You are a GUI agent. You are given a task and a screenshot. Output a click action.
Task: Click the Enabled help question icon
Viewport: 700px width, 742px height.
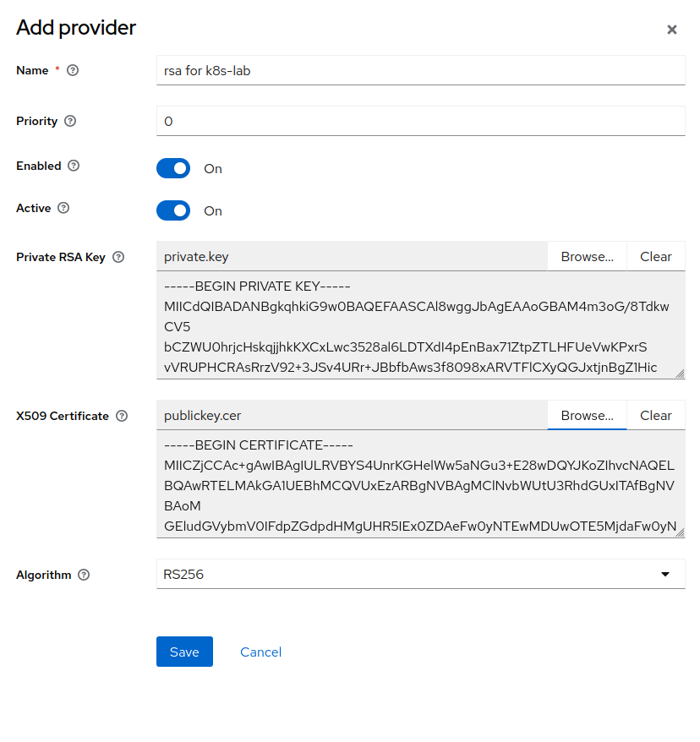pos(74,166)
